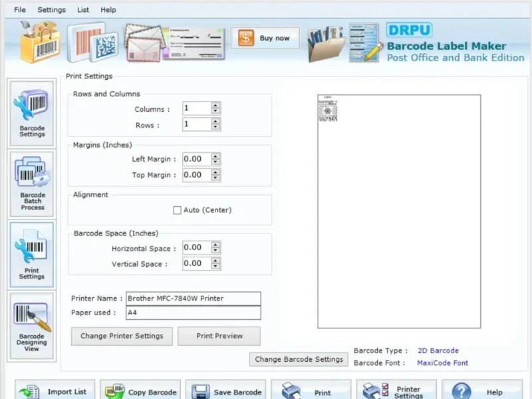Image resolution: width=532 pixels, height=399 pixels.
Task: Open Printer Settings from bottom toolbar
Action: click(x=396, y=390)
